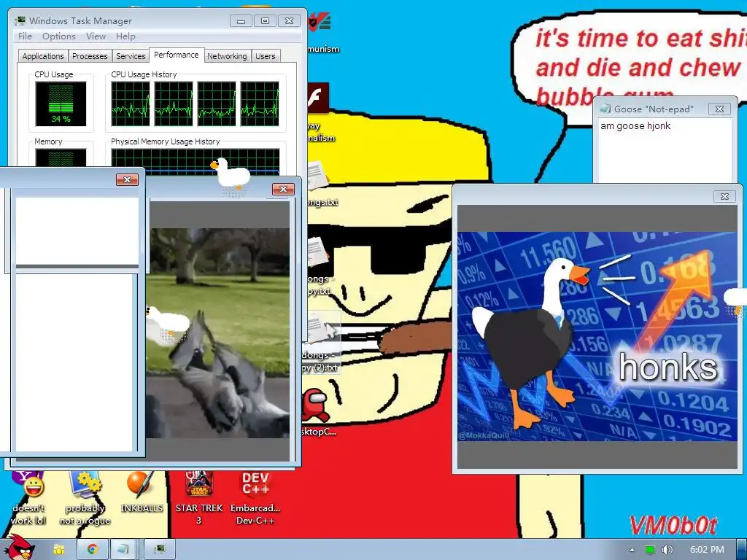Close the blank white goose window
The height and width of the screenshot is (560, 747).
(x=127, y=179)
